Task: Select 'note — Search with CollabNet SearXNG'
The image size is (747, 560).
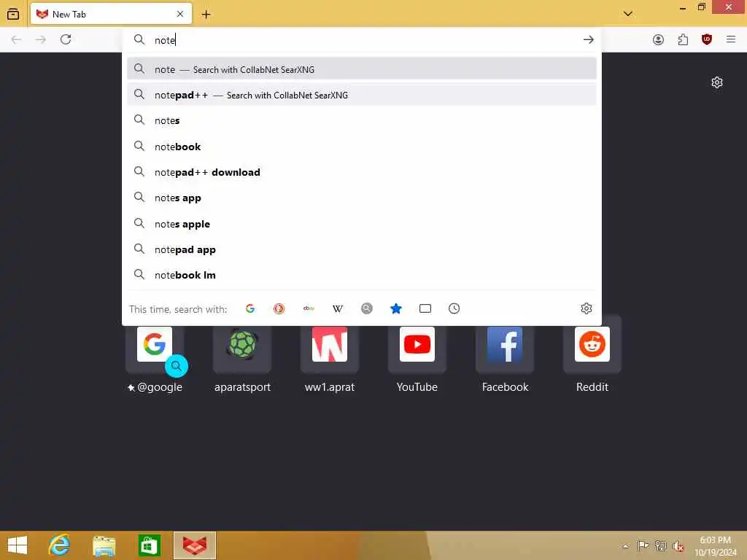Action: [362, 69]
